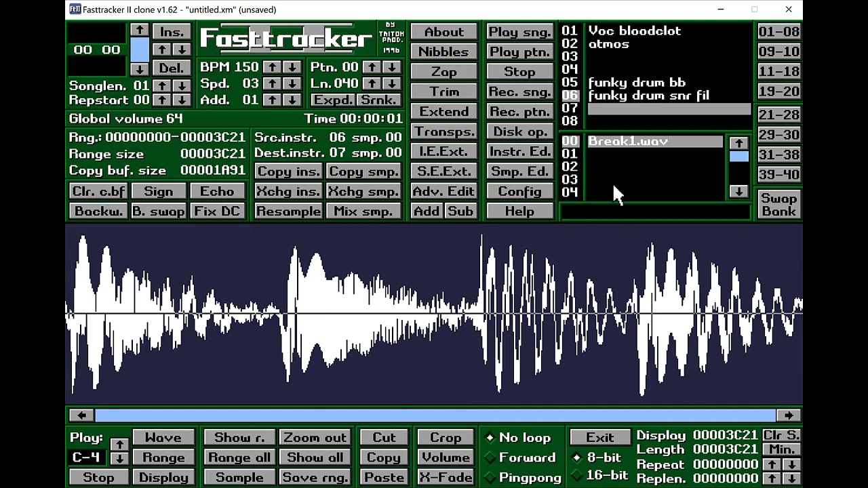This screenshot has height=488, width=868.
Task: Select Forward loop mode
Action: coord(520,457)
